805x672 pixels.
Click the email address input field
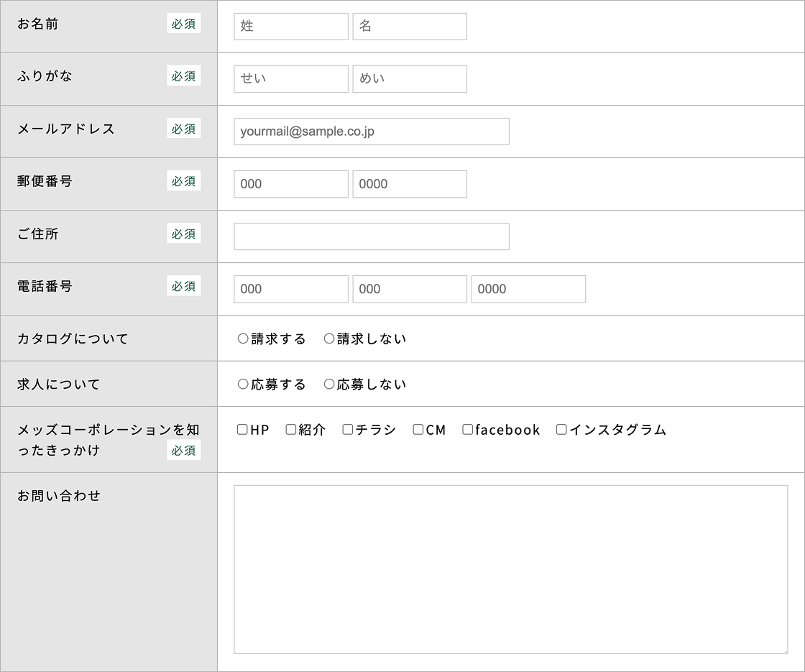tap(371, 132)
